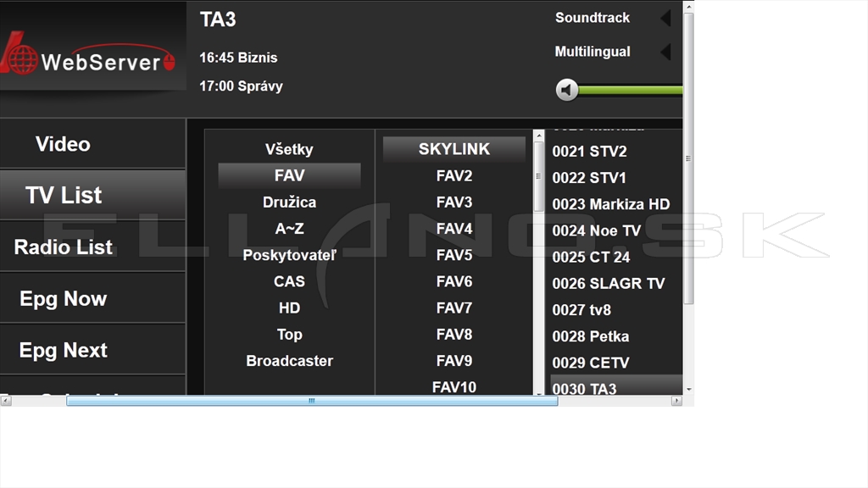Choose the SKYLINK favorites group
868x488 pixels.
[454, 149]
